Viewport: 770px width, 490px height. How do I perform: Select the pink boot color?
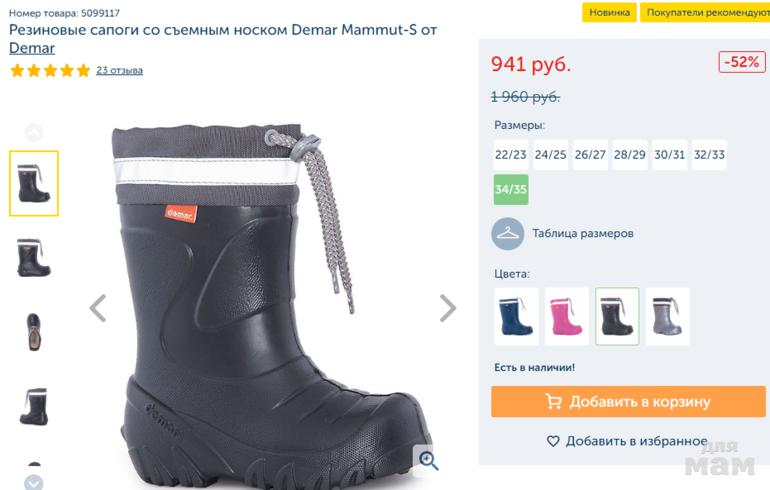tap(567, 316)
